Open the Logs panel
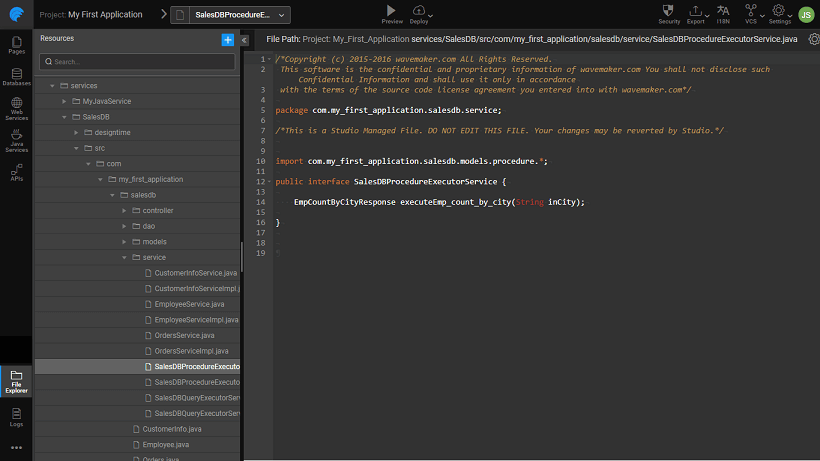 (16, 414)
